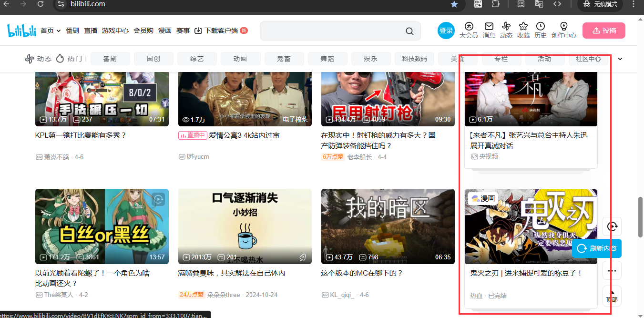Click the pink 投稿 upload button
644x318 pixels.
point(603,31)
